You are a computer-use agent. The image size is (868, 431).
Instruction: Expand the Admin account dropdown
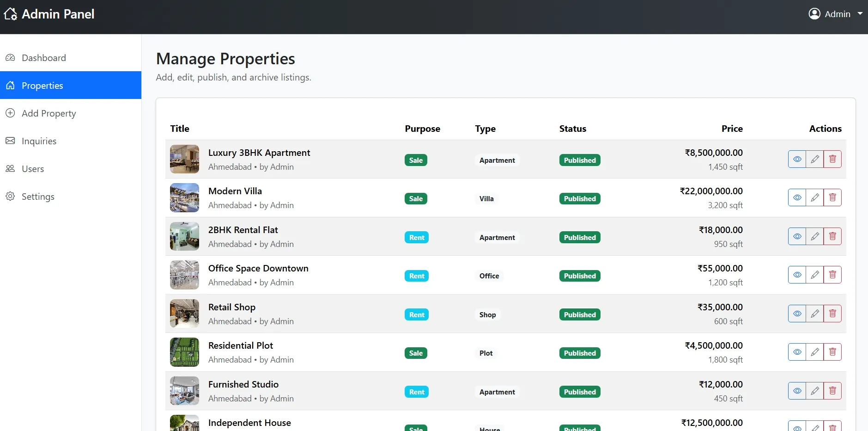[861, 13]
